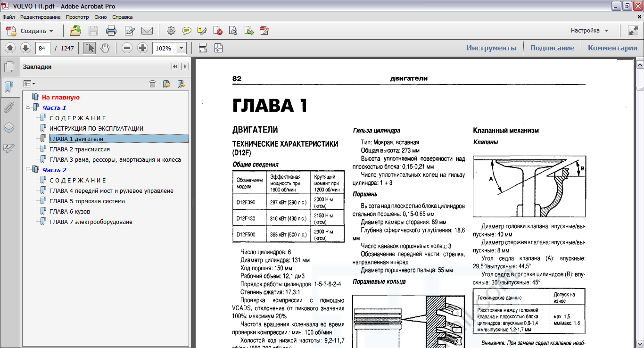644x348 pixels.
Task: Open the Комментарии pane
Action: coord(612,48)
